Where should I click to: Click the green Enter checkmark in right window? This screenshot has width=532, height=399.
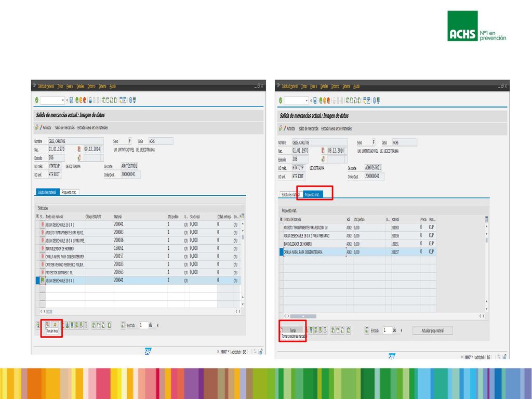pyautogui.click(x=280, y=100)
